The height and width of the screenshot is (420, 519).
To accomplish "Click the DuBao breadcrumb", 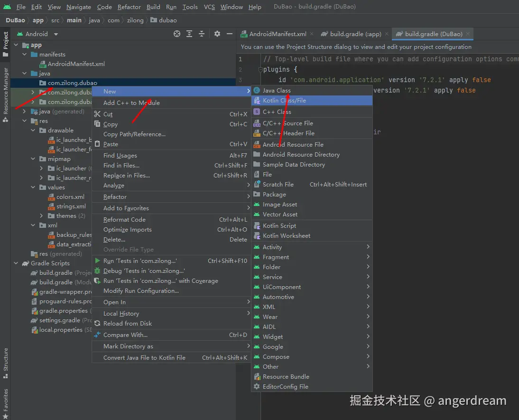I will pos(15,20).
